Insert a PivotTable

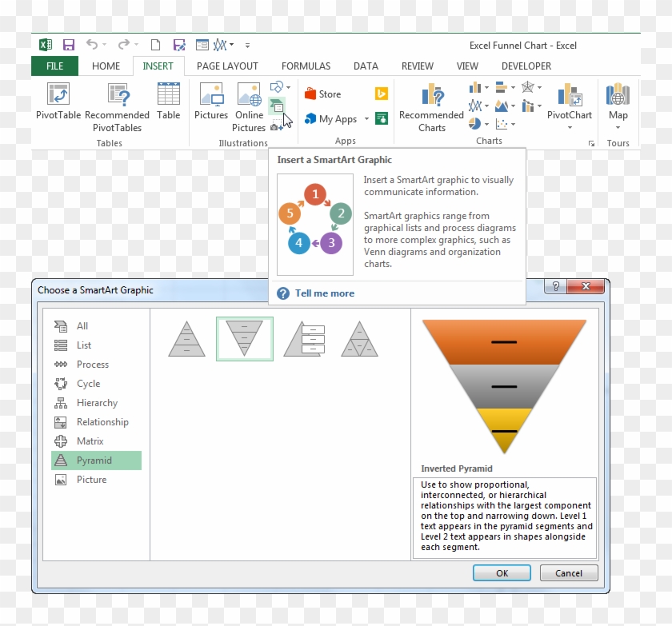point(58,102)
